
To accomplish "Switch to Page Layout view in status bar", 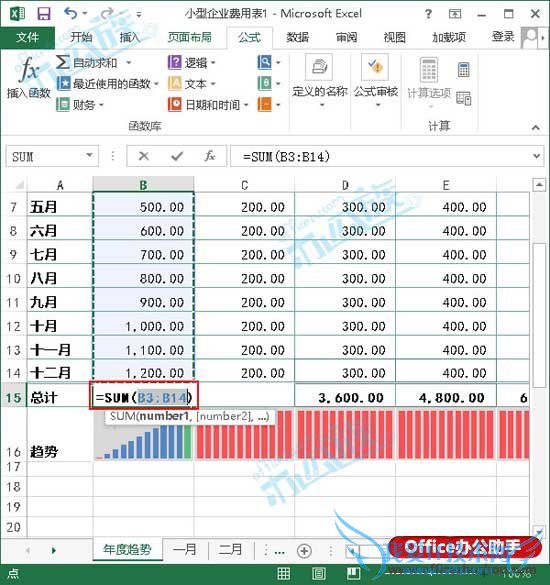I will click(319, 574).
